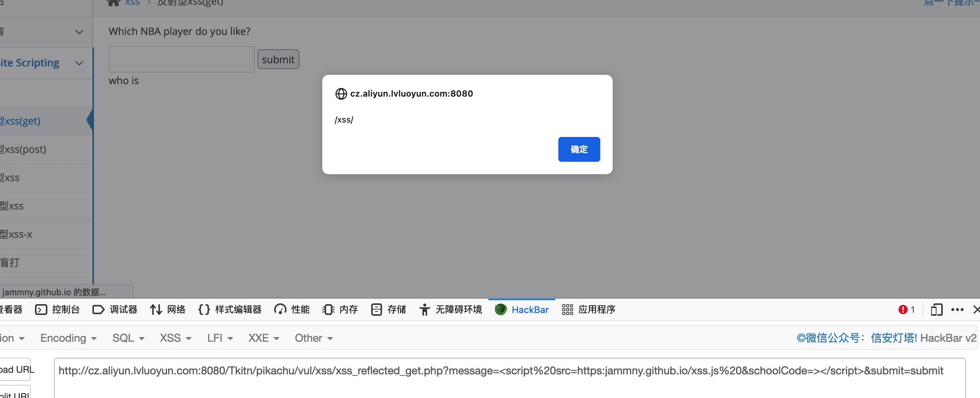This screenshot has width=980, height=398.
Task: Toggle responsive design mode icon
Action: pos(936,310)
